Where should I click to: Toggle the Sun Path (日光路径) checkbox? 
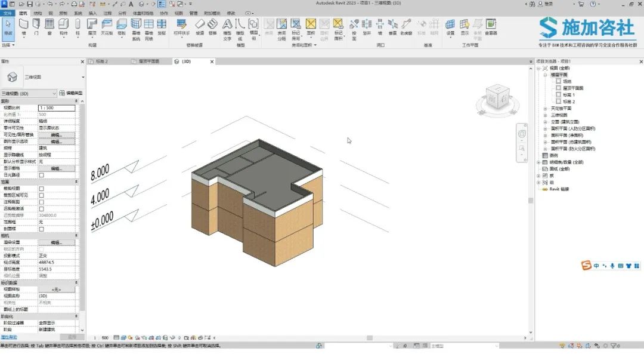[x=42, y=175]
